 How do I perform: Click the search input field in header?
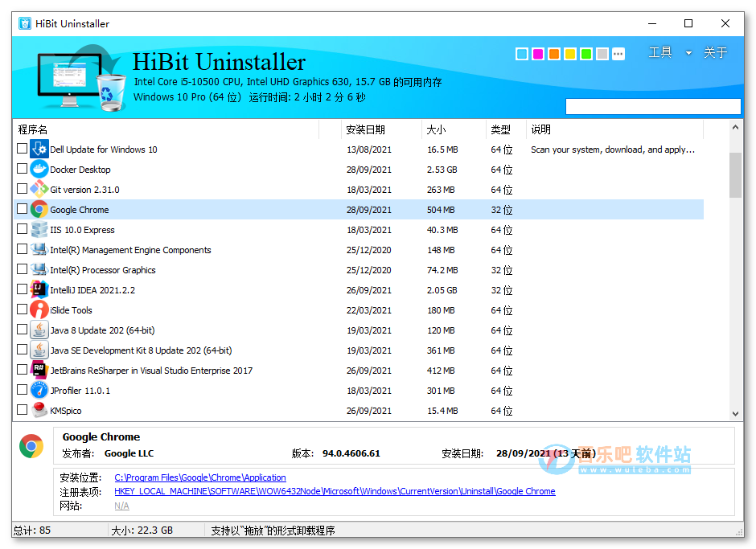coord(653,107)
